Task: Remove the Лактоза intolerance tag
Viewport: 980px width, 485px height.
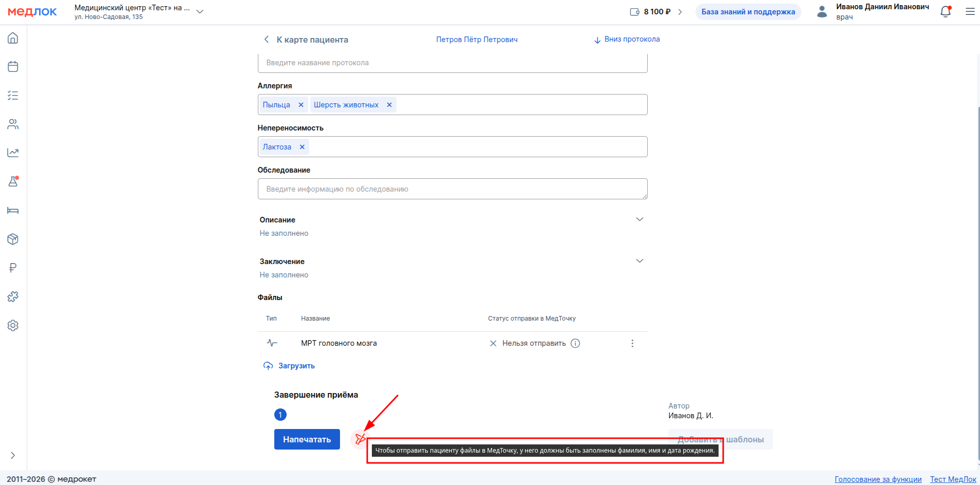Action: [x=302, y=147]
